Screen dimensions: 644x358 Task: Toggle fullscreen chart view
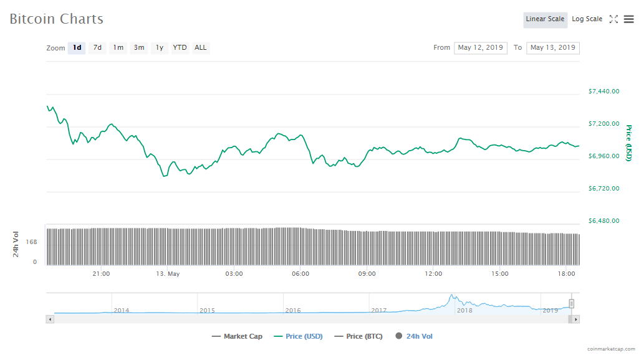(x=613, y=19)
